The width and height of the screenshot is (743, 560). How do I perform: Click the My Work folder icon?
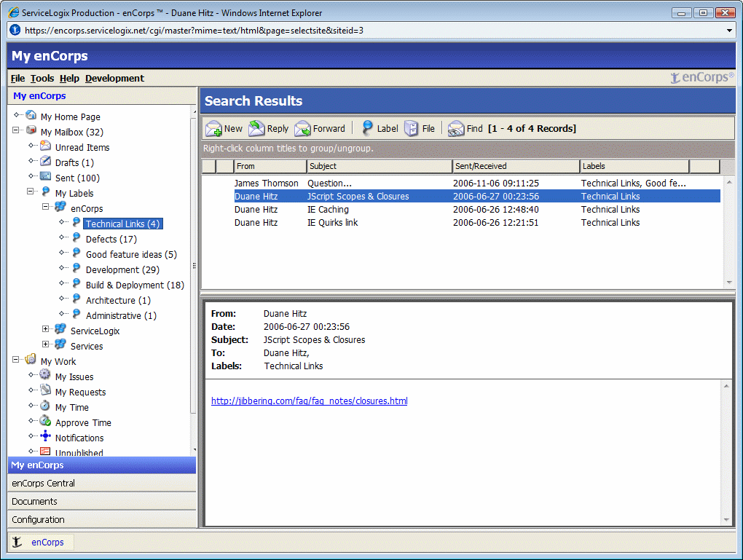pyautogui.click(x=31, y=360)
